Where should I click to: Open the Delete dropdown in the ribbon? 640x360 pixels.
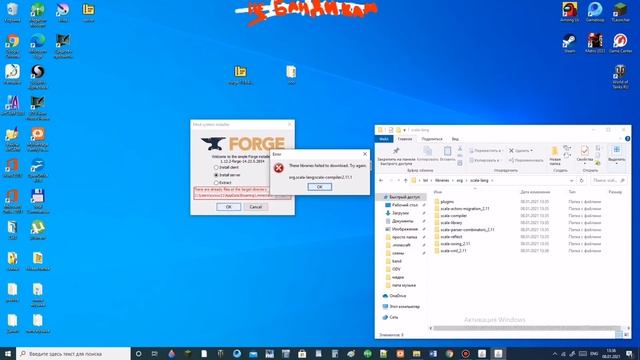point(521,151)
